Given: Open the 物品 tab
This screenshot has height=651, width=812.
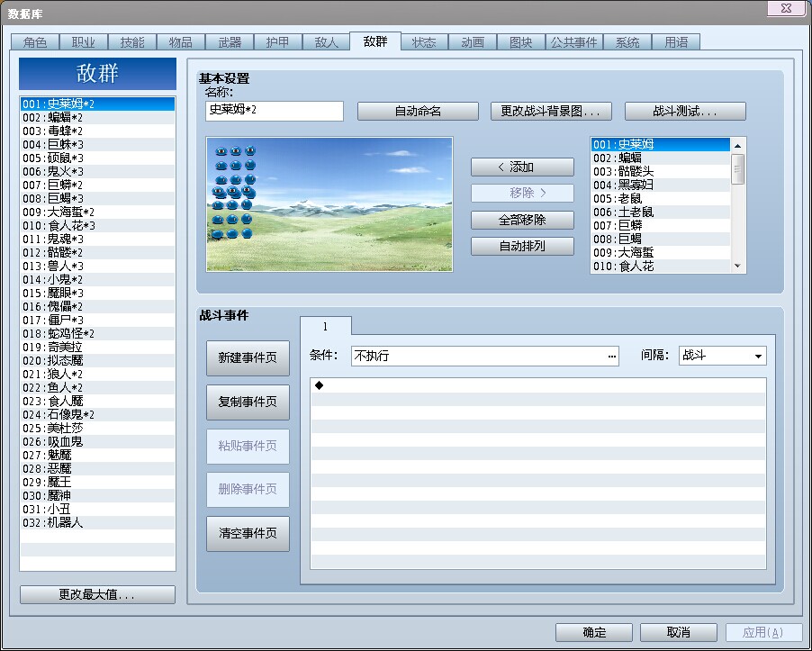Looking at the screenshot, I should coord(181,42).
